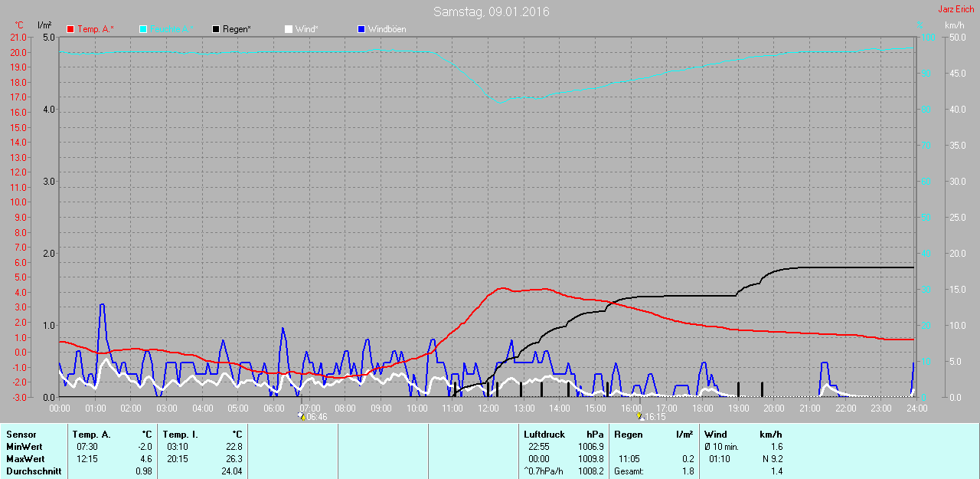980x479 pixels.
Task: Click the red Temp. A. legend swatch
Action: click(x=71, y=29)
